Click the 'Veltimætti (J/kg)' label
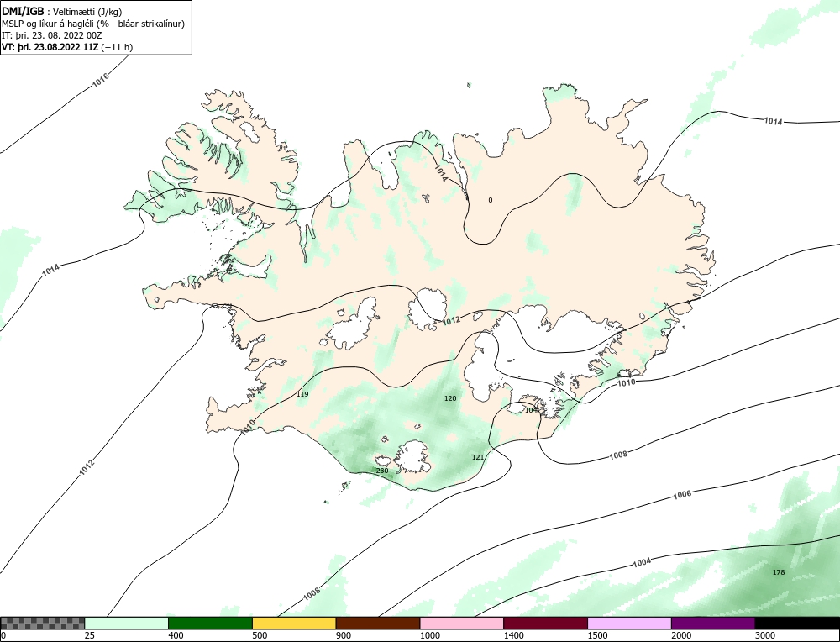This screenshot has height=642, width=840. coord(87,12)
